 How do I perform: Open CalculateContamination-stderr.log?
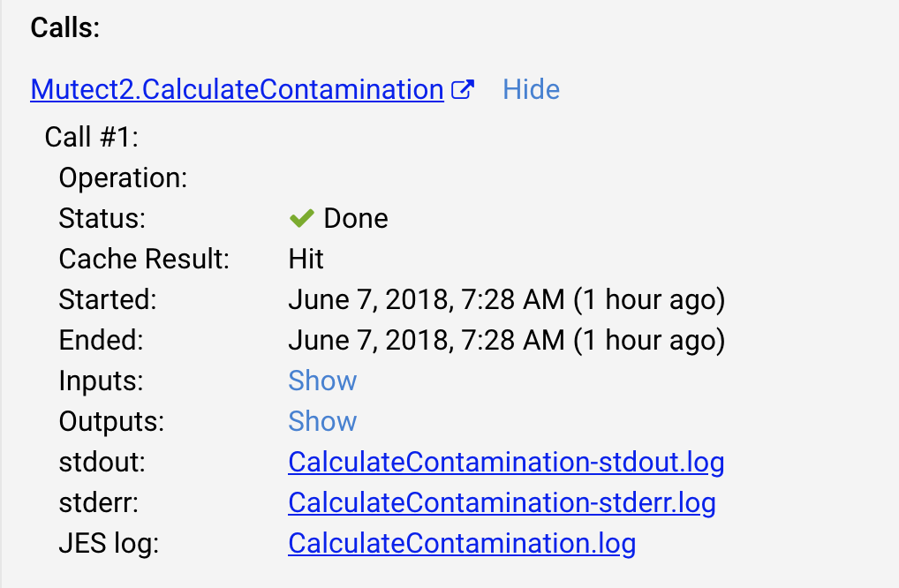(502, 502)
